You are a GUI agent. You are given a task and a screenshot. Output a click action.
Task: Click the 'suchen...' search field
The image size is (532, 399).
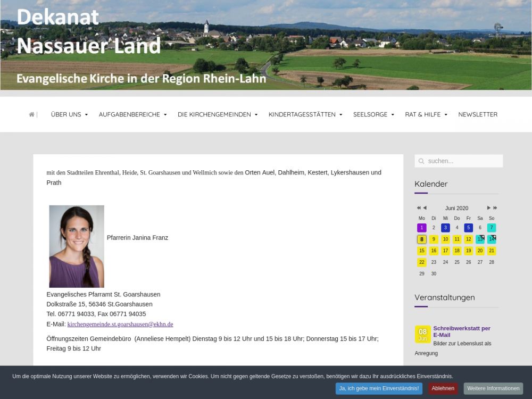click(463, 161)
